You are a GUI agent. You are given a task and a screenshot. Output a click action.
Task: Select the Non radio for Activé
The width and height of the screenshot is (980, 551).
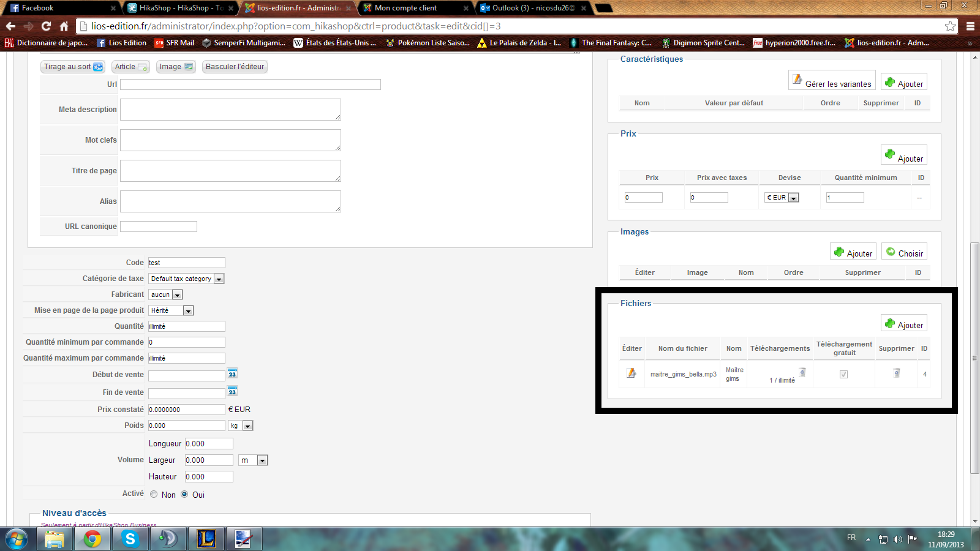pyautogui.click(x=154, y=494)
